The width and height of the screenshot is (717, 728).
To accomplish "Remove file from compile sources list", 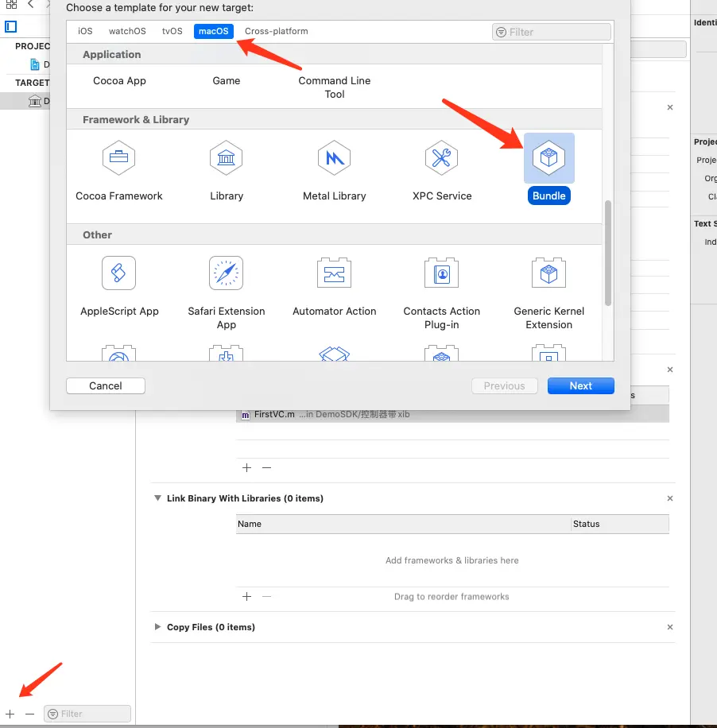I will click(x=266, y=467).
